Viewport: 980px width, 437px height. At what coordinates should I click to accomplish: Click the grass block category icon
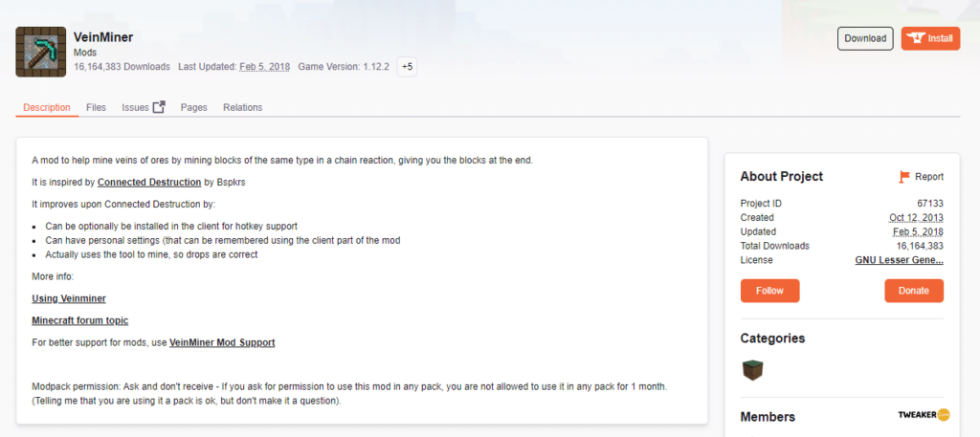752,370
